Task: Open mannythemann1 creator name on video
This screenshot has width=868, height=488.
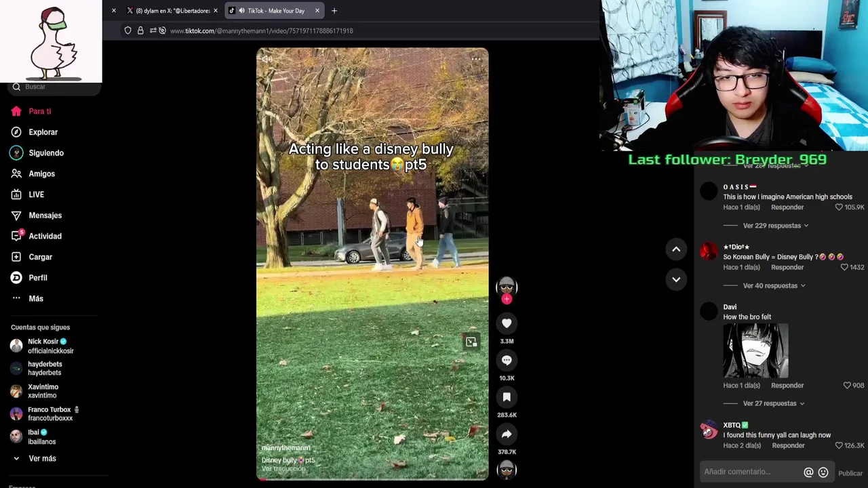Action: pos(286,448)
